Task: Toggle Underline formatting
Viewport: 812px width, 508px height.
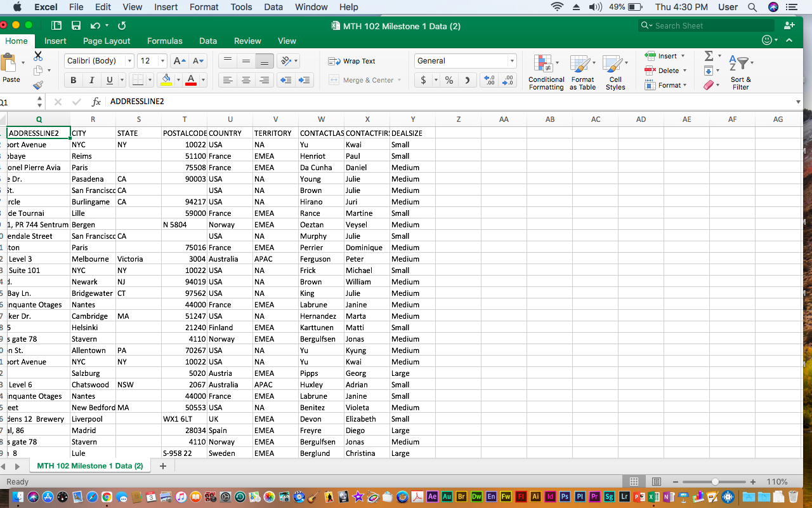Action: (109, 80)
